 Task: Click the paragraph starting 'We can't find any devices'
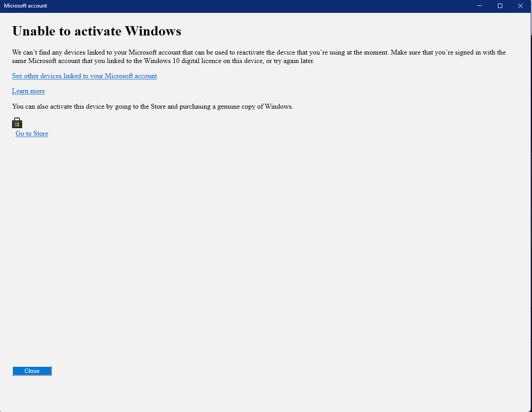point(259,57)
